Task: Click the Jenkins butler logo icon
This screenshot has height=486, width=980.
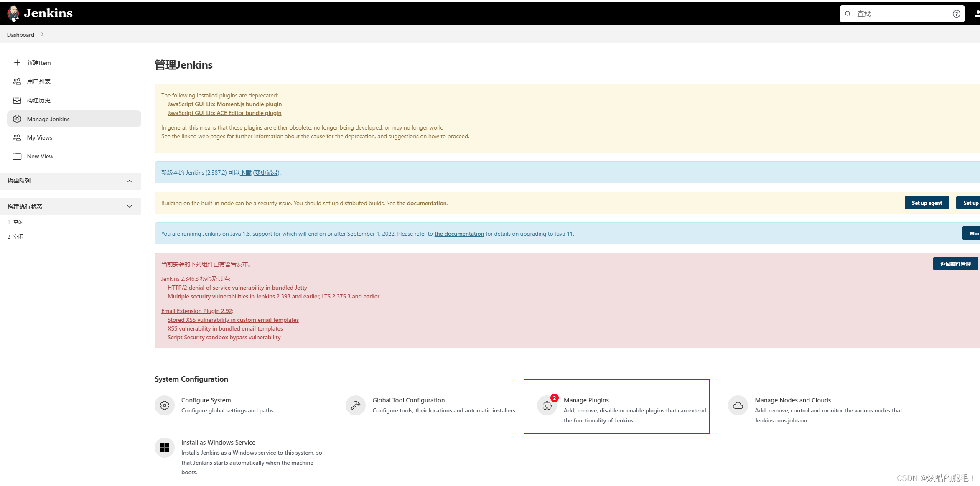Action: point(13,13)
